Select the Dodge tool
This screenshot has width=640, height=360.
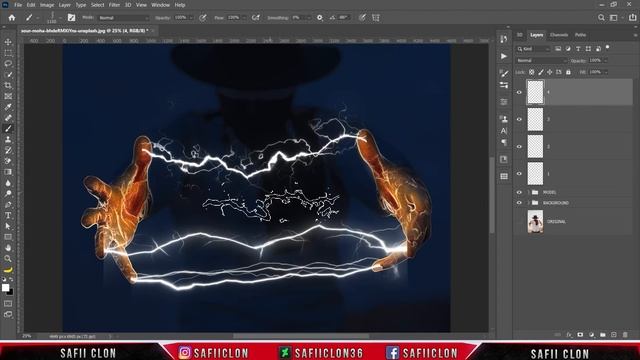point(8,193)
